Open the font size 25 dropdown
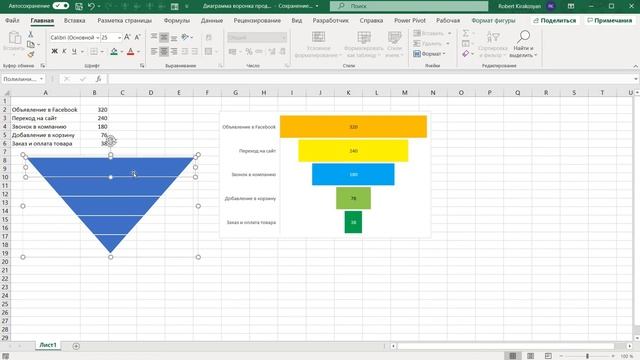640x360 pixels. 119,38
